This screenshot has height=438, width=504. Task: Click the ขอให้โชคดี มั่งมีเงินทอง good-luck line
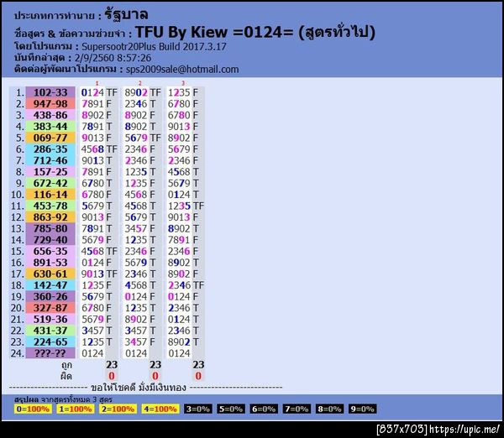click(x=139, y=388)
